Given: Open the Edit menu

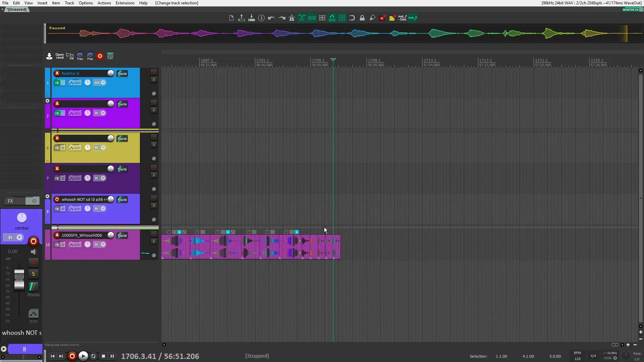Looking at the screenshot, I should [x=16, y=3].
